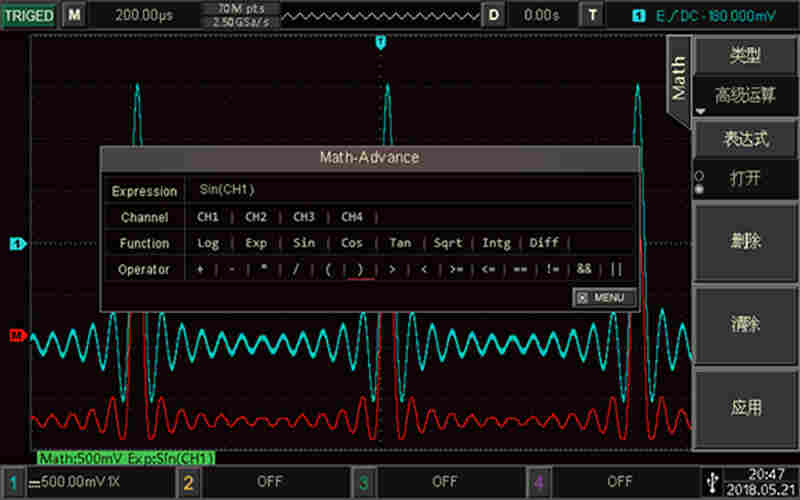The image size is (800, 500).
Task: Select the Sin function in Math-Advance
Action: click(304, 243)
